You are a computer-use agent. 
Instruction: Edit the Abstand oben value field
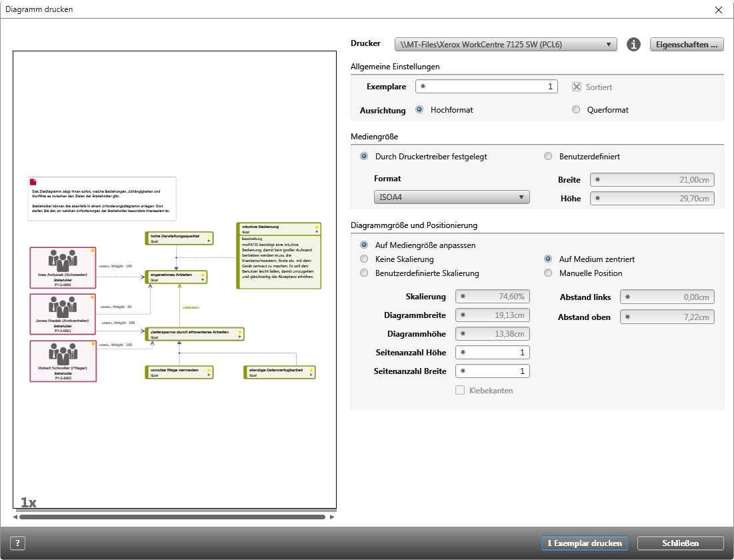click(x=667, y=317)
